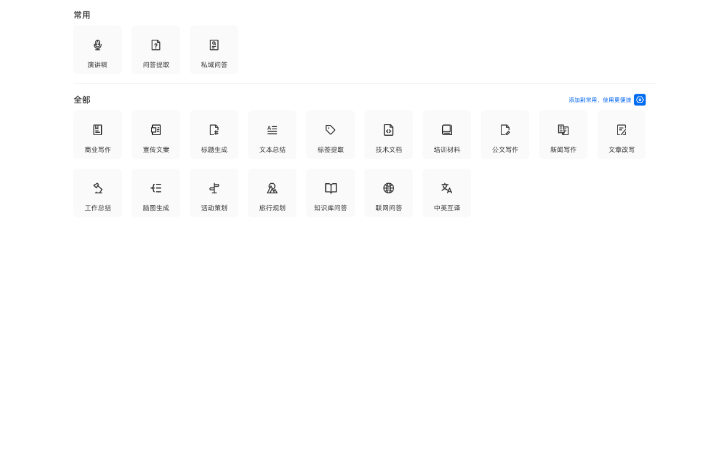Click the blue settings button beside 添加到常用

coord(640,100)
